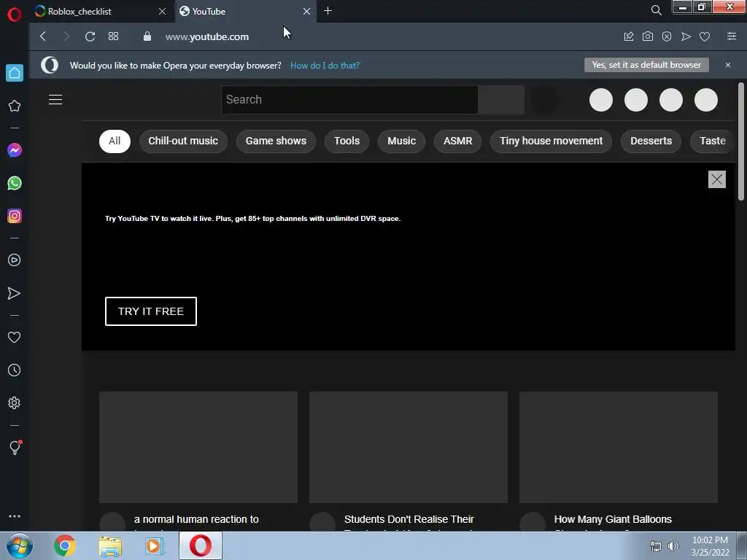Image resolution: width=747 pixels, height=560 pixels.
Task: Open the 'Students Don't Realise Their' video thumbnail
Action: pos(409,447)
